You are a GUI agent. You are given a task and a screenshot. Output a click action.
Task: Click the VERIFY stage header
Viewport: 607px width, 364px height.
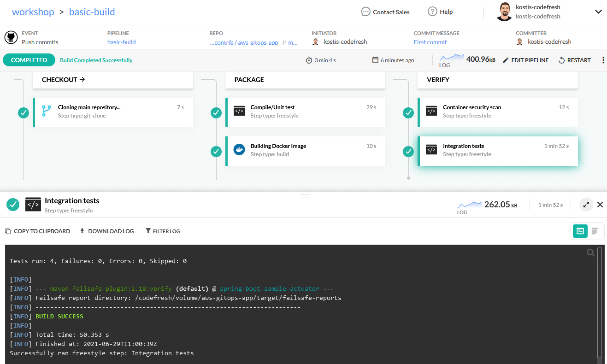[498, 80]
